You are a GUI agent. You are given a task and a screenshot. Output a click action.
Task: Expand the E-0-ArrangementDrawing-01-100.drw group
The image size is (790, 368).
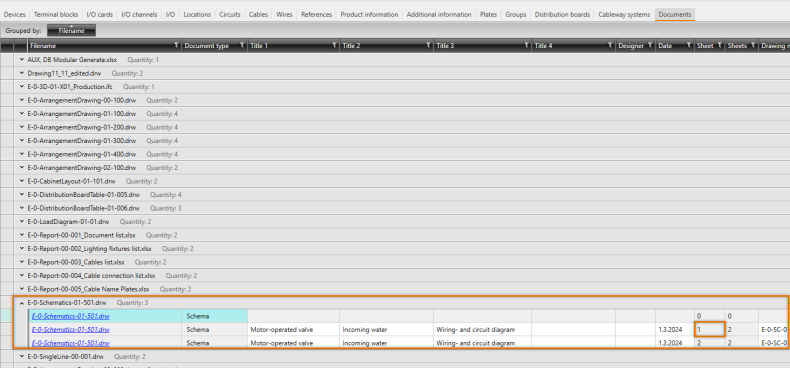[x=22, y=113]
